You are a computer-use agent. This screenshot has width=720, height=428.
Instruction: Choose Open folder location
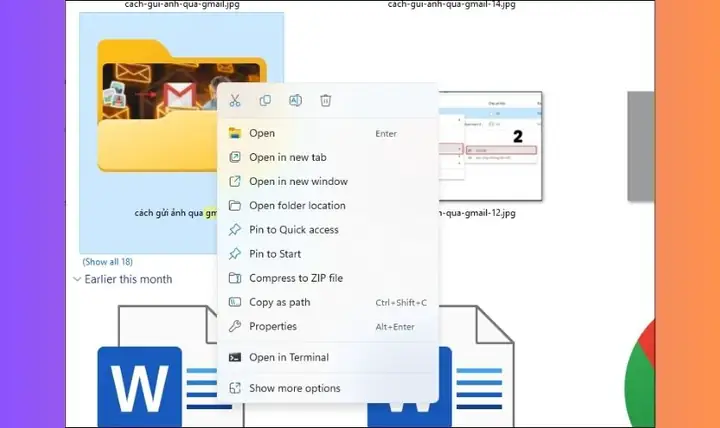tap(328, 206)
